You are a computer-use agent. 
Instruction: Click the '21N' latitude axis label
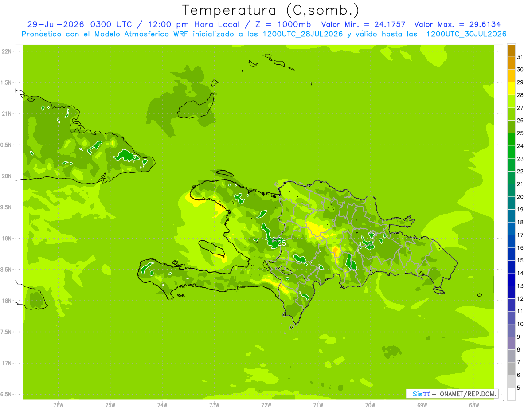7,114
